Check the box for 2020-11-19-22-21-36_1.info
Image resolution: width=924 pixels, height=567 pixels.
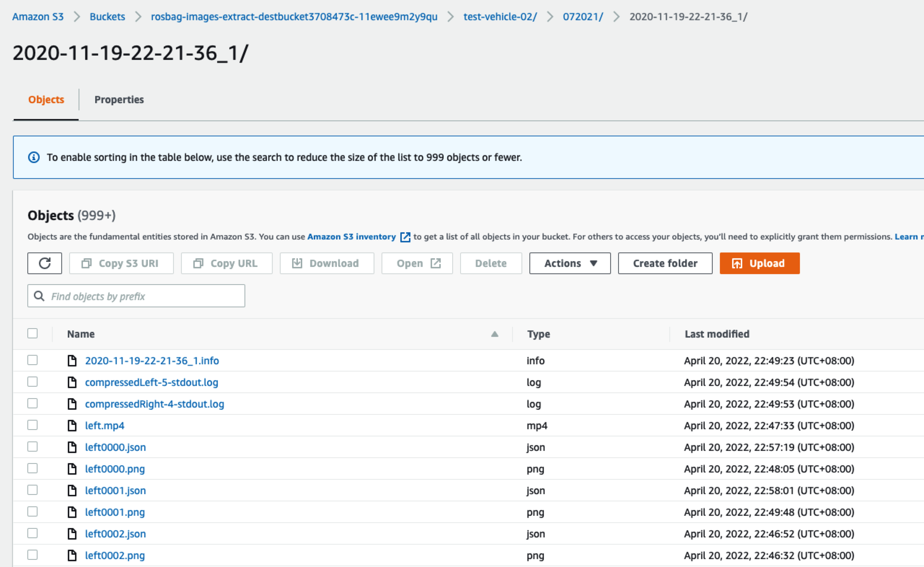click(x=32, y=360)
